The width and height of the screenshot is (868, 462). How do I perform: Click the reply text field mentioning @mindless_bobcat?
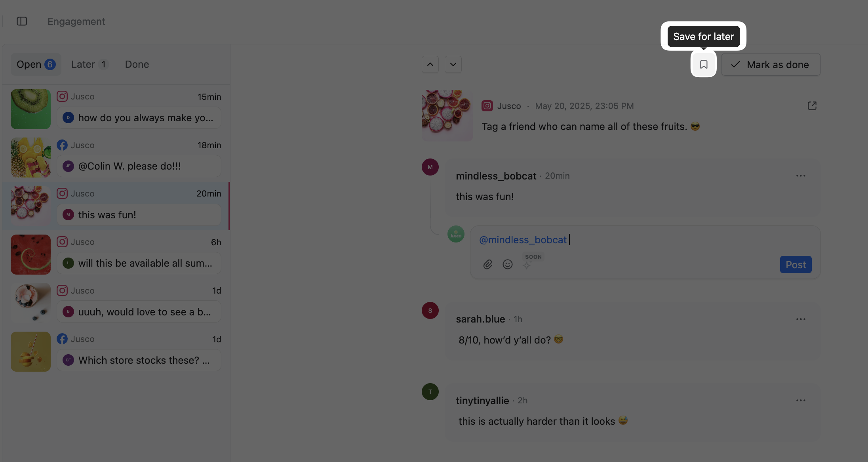[645, 240]
